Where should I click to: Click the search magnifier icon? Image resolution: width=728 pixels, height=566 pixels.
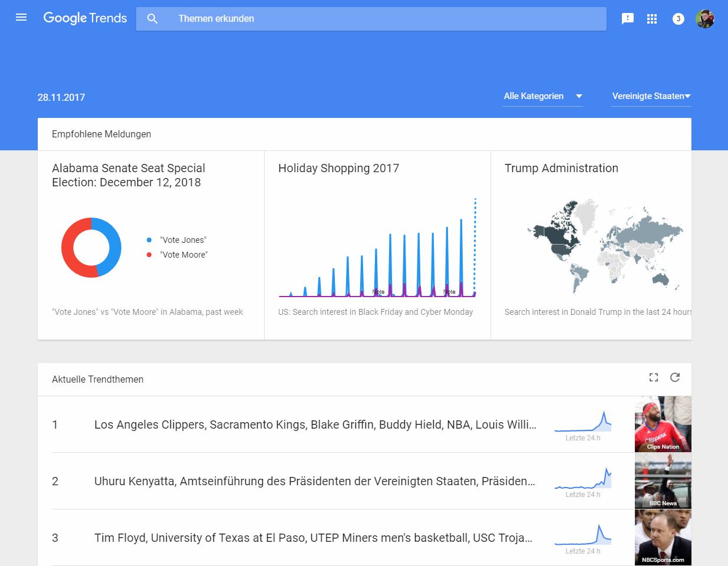pyautogui.click(x=152, y=19)
